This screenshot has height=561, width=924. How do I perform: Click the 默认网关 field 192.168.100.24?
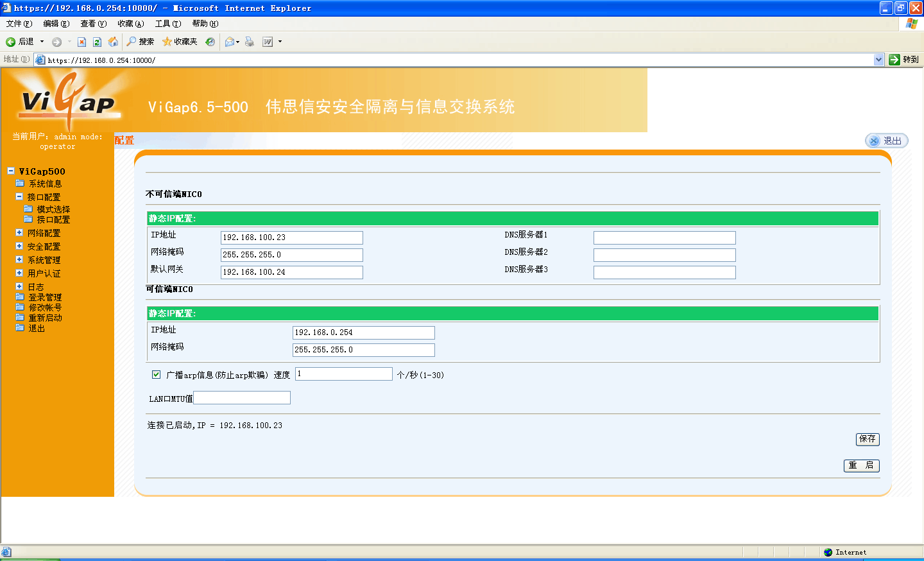pyautogui.click(x=292, y=272)
